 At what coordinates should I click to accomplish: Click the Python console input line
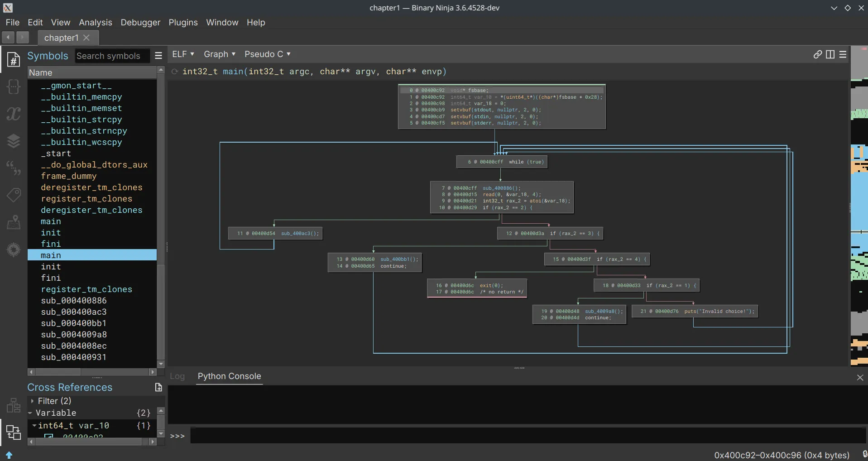click(x=528, y=436)
